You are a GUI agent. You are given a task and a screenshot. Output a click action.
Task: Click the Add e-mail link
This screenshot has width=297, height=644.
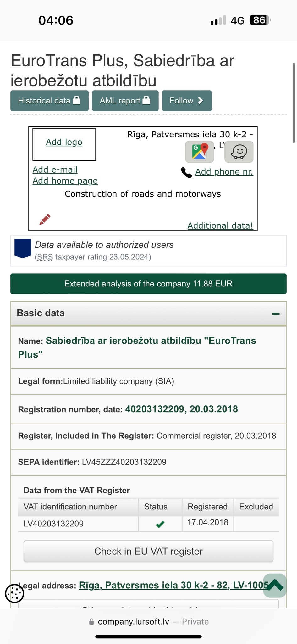55,169
